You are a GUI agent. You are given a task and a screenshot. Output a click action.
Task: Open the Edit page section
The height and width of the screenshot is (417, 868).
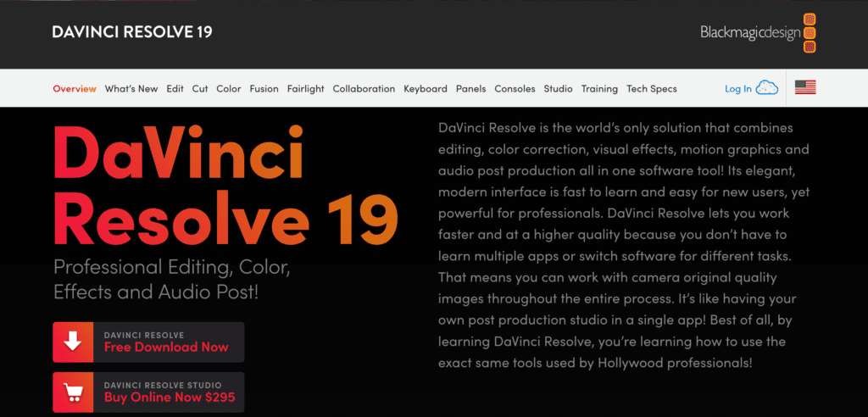[175, 89]
